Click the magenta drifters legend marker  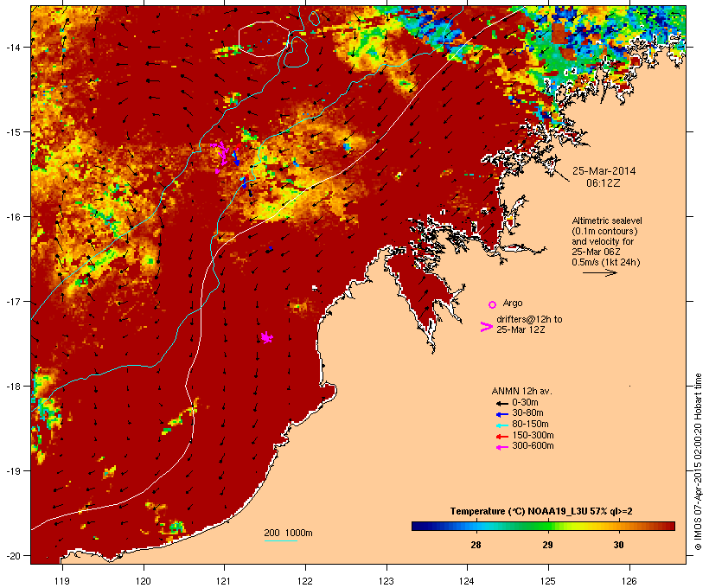(486, 327)
